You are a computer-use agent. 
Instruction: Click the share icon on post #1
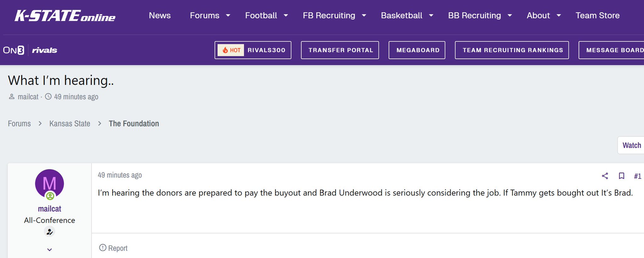(x=605, y=176)
